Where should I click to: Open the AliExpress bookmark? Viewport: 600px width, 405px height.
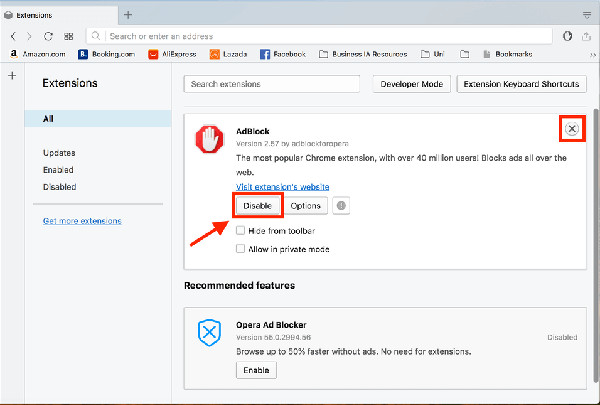[x=172, y=54]
